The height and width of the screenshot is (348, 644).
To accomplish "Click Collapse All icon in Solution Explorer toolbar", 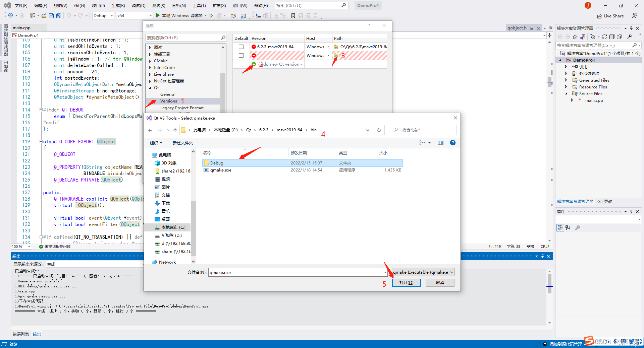I will pyautogui.click(x=612, y=37).
